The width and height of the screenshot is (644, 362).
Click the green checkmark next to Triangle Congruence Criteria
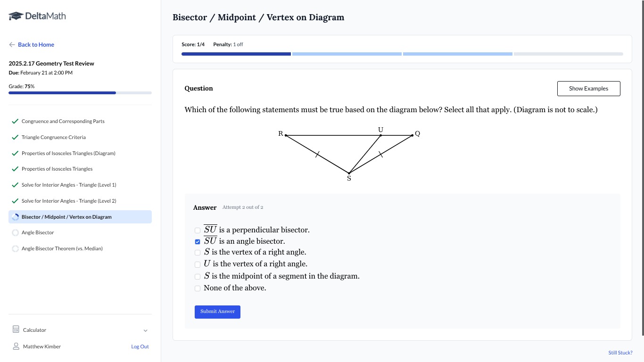click(x=15, y=137)
